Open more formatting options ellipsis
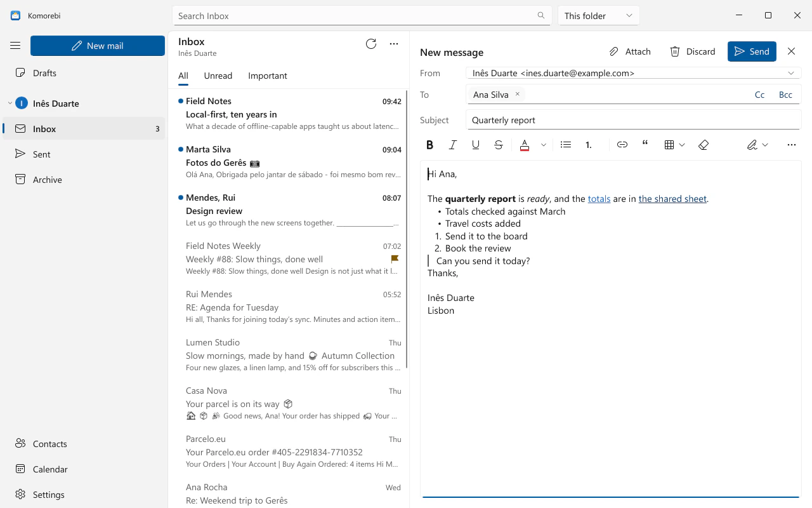Screen dimensions: 812x508 (791, 145)
